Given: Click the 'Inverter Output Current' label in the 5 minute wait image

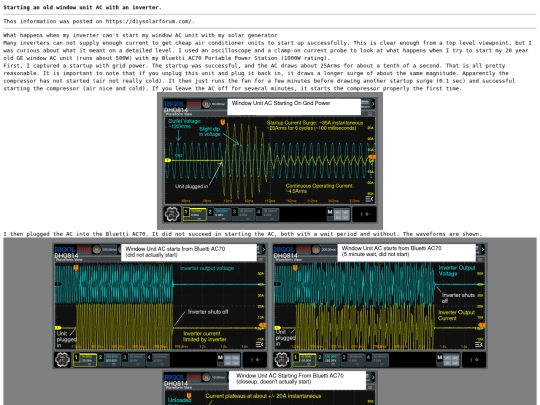Looking at the screenshot, I should point(456,315).
